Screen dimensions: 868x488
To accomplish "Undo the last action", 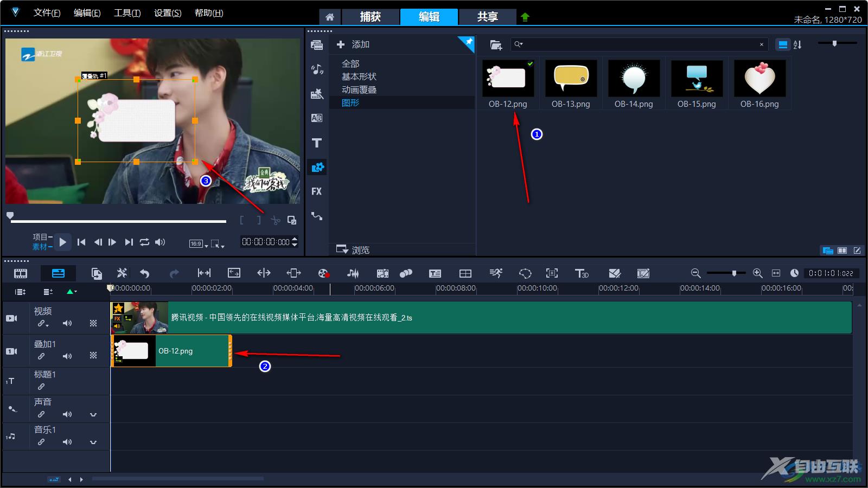I will tap(144, 274).
